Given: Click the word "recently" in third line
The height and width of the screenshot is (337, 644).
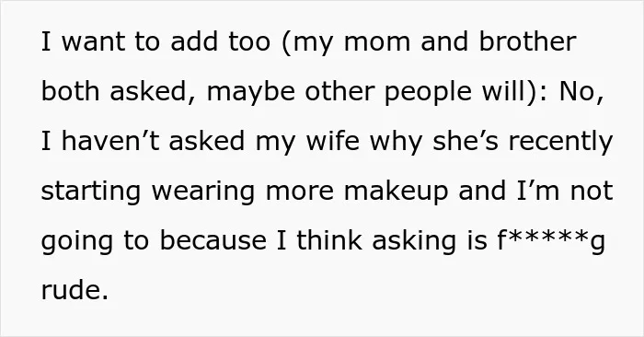Looking at the screenshot, I should coord(560,142).
